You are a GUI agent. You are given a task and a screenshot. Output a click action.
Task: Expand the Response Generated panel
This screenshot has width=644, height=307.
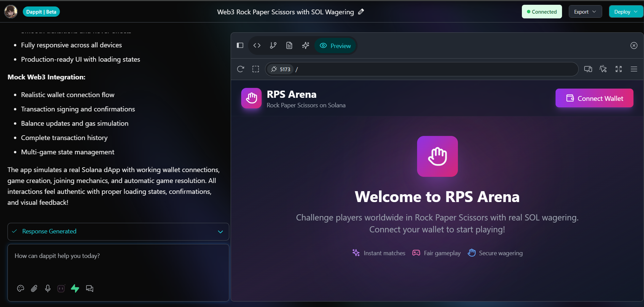(118, 232)
